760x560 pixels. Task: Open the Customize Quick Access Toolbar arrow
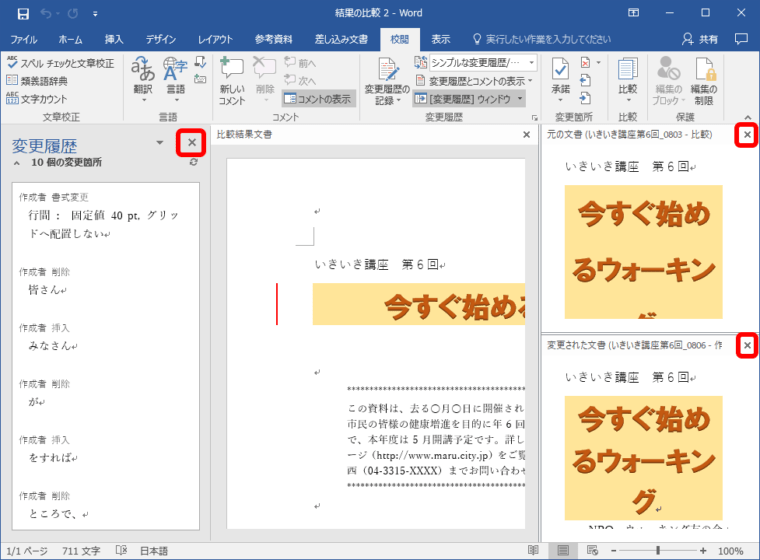[x=95, y=14]
